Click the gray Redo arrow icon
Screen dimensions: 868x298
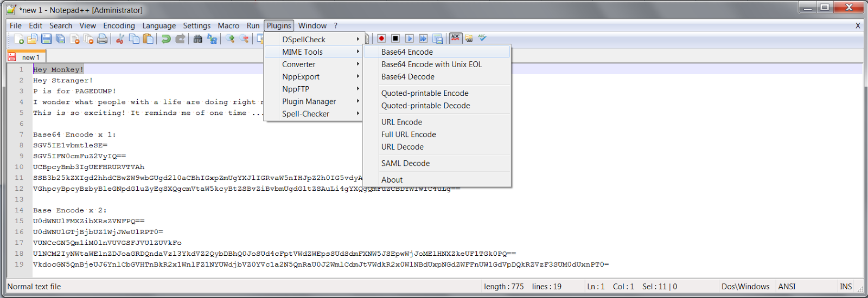(x=180, y=39)
